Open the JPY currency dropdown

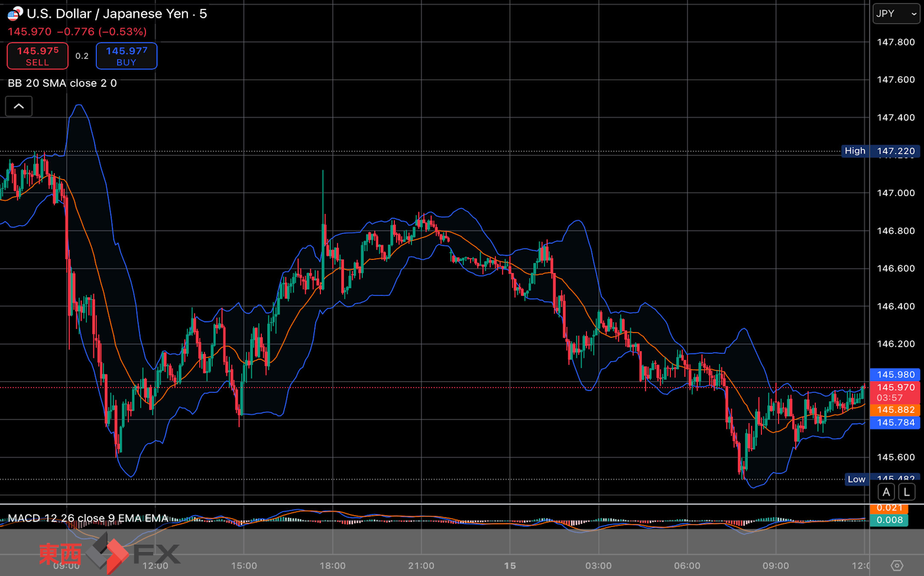[896, 14]
